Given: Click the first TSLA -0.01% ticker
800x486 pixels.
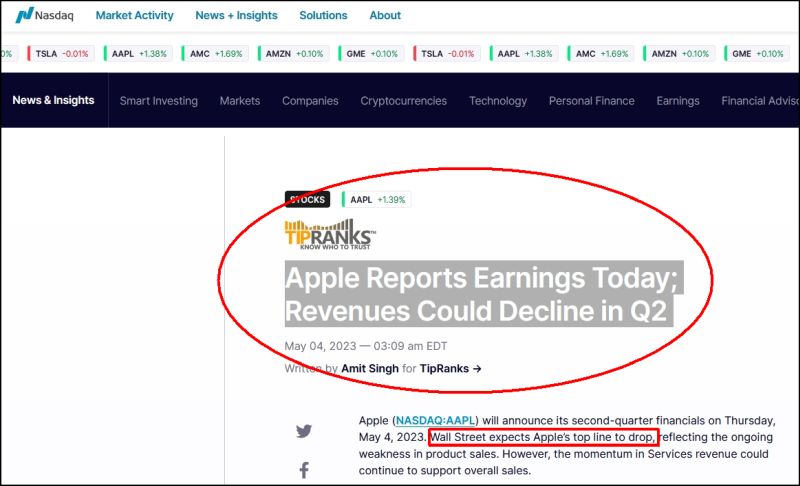Looking at the screenshot, I should 57,54.
